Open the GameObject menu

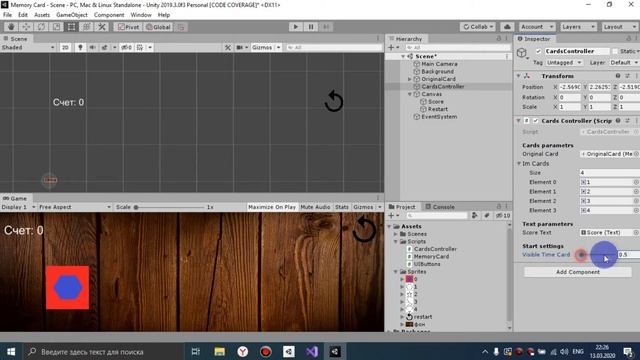tap(71, 15)
